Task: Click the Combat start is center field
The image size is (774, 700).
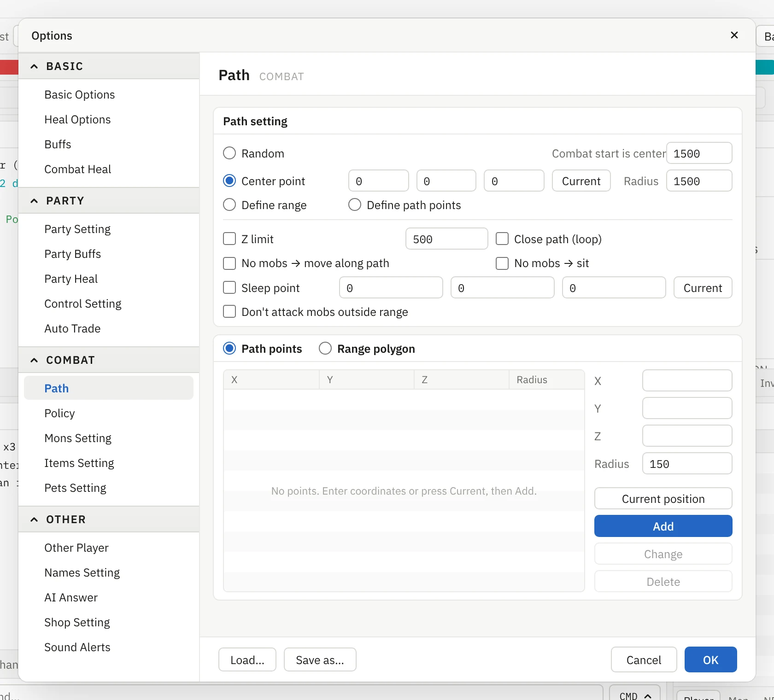Action: [699, 153]
